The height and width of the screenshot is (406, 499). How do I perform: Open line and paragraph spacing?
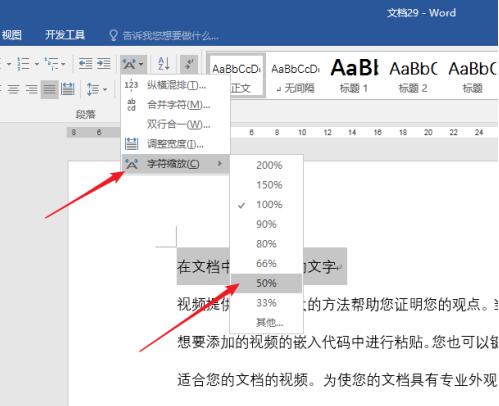(93, 89)
